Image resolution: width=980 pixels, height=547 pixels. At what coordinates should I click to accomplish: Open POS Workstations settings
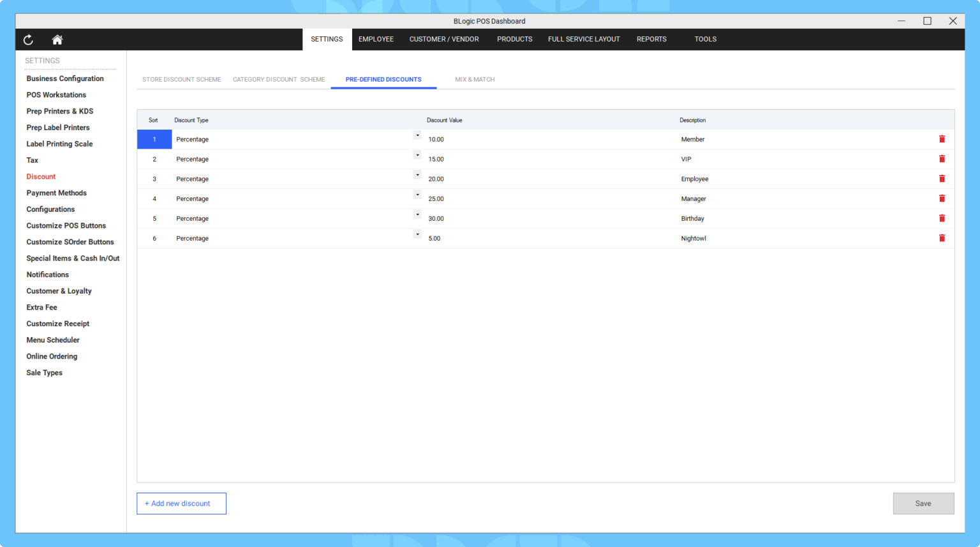click(x=56, y=95)
